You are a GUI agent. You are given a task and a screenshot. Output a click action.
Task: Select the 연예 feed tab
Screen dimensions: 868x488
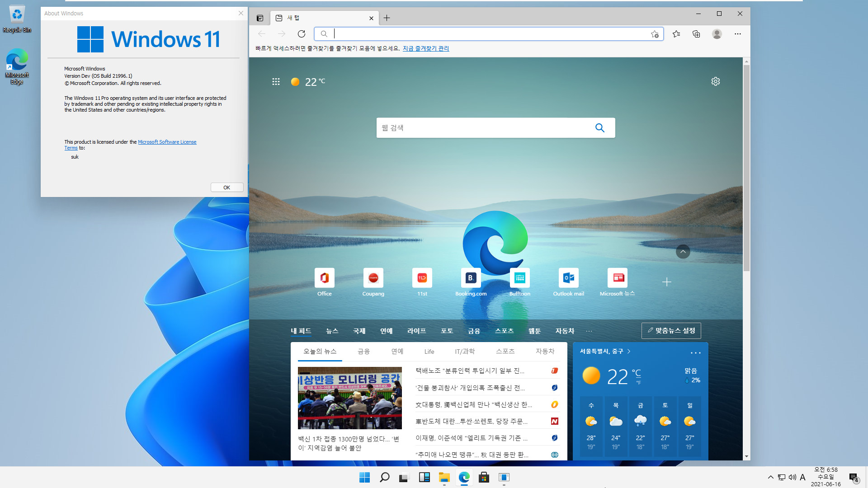(386, 331)
